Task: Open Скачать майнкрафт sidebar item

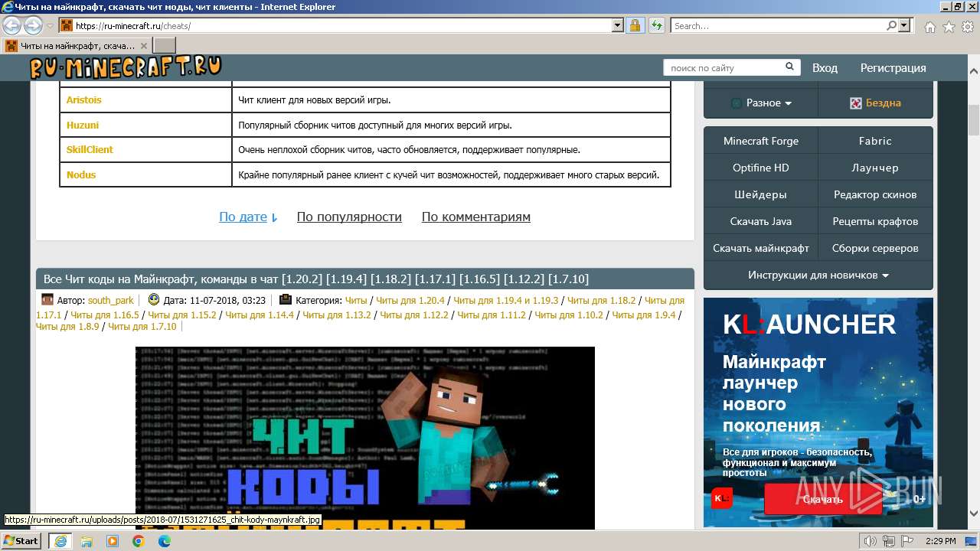Action: pyautogui.click(x=761, y=248)
